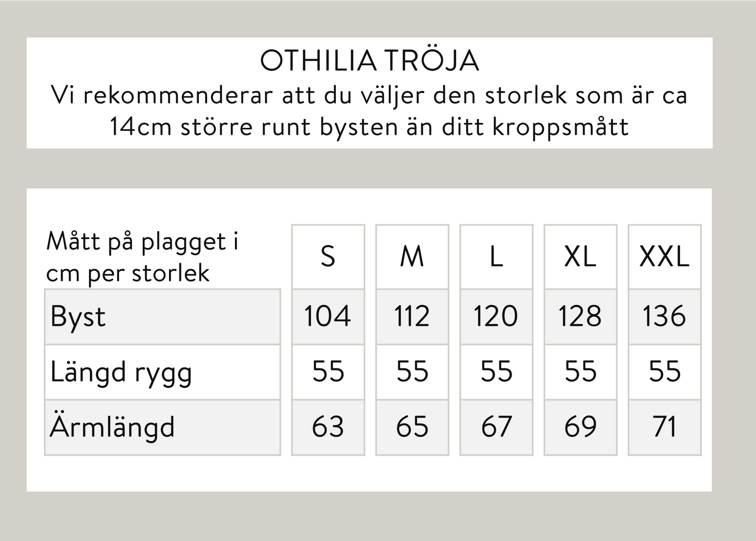This screenshot has width=756, height=541.
Task: Click the Ärmlängd value 63 for S
Action: point(328,427)
